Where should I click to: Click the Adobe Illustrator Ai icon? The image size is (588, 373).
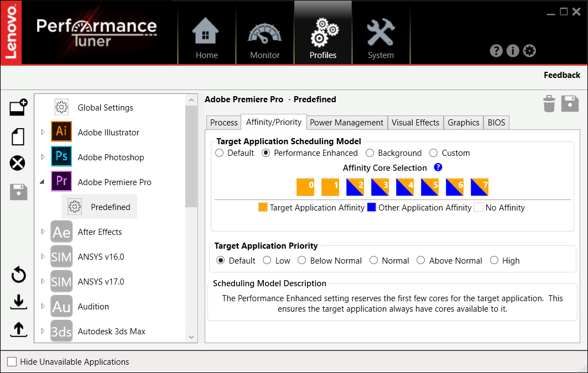coord(61,132)
